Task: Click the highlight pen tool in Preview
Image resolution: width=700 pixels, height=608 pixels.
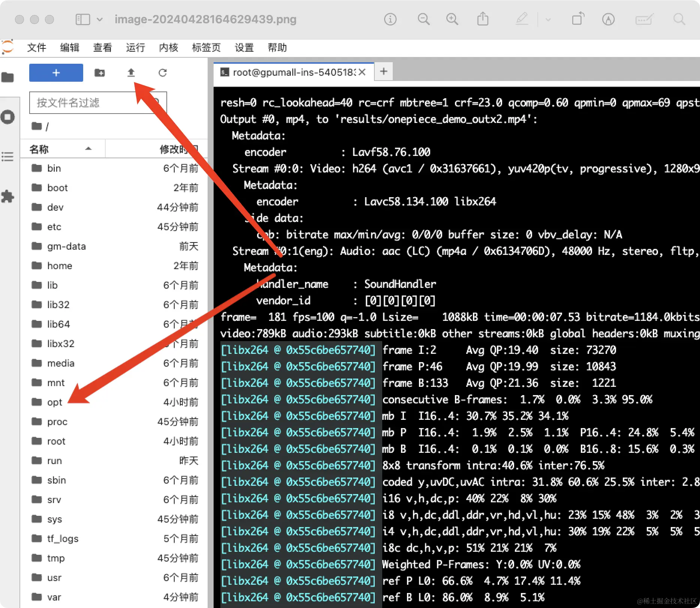Action: coord(522,19)
